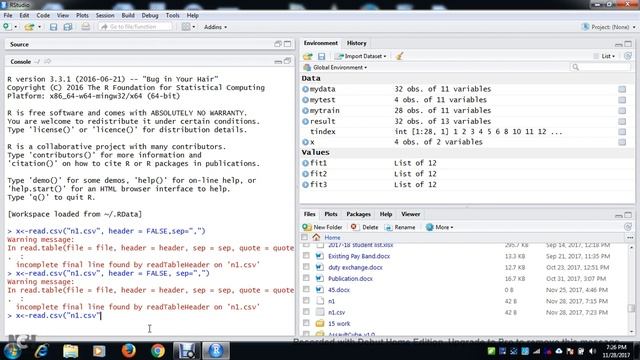Screen dimensions: 640x360
Task: Open Google Chrome from the taskbar
Action: [x=158, y=351]
